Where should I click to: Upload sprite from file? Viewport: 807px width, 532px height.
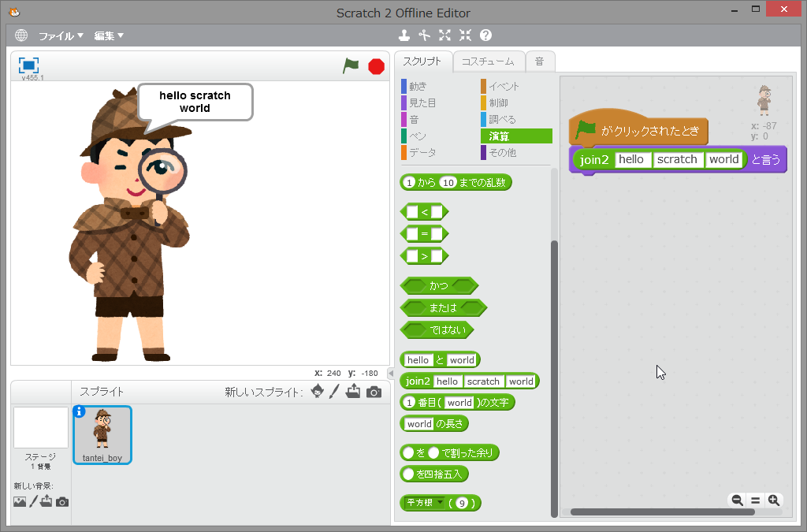353,392
